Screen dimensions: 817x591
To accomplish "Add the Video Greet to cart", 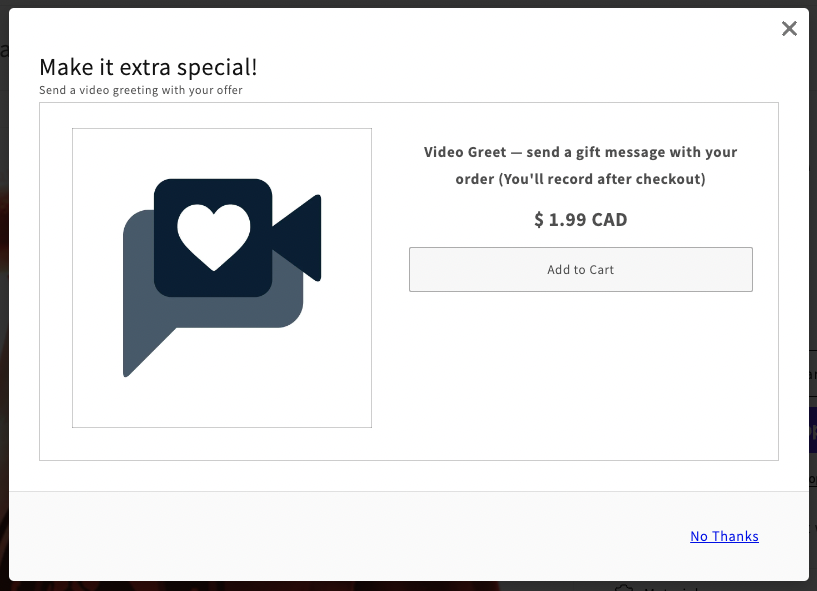I will click(580, 269).
